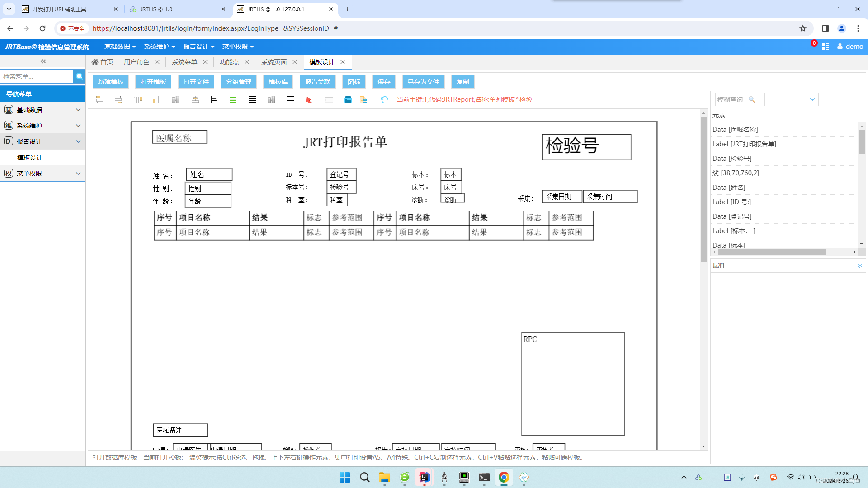Image resolution: width=868 pixels, height=488 pixels.
Task: Reload the page with browser refresh icon
Action: coord(42,28)
